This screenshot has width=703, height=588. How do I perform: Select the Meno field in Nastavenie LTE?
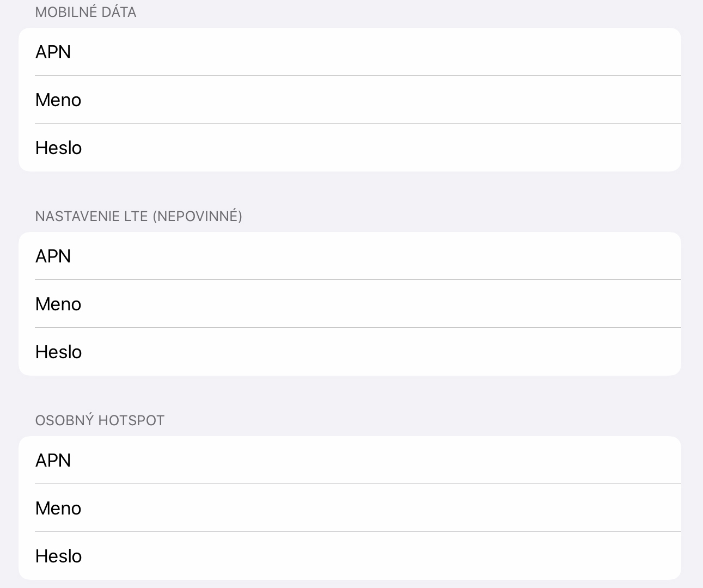coord(350,304)
